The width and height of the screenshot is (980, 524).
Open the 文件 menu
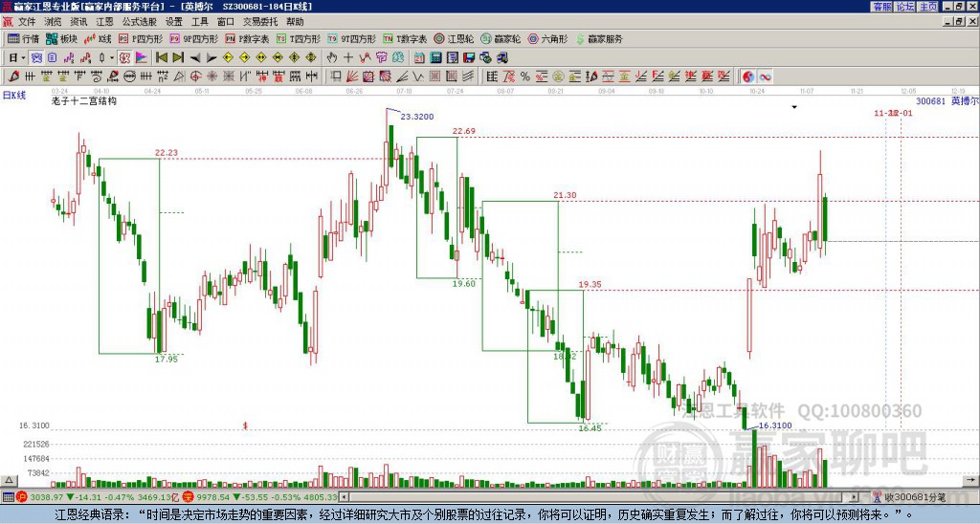click(x=27, y=22)
